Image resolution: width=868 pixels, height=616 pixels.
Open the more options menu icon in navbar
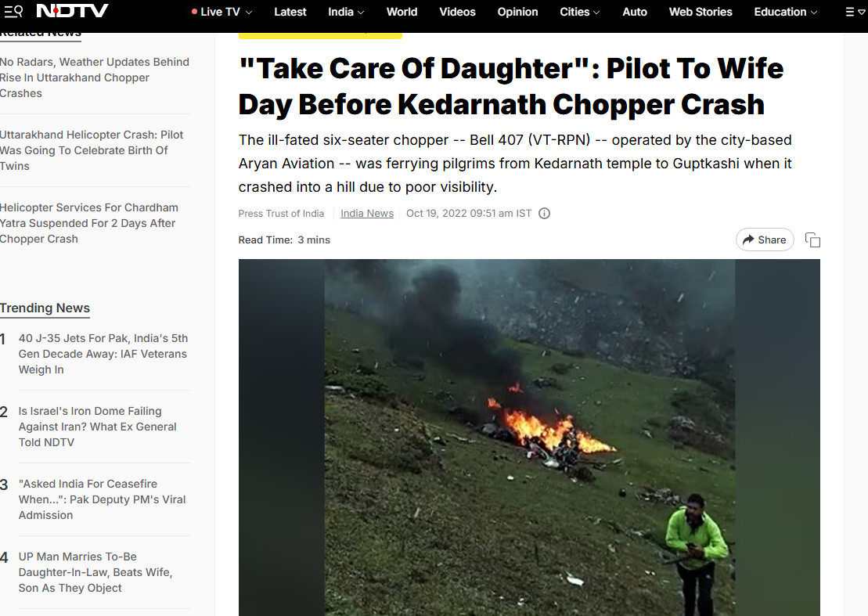tap(855, 12)
